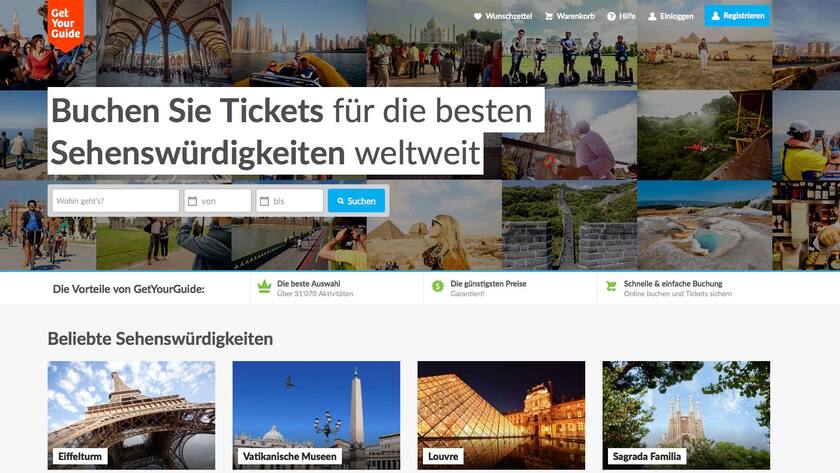Viewport: 840px width, 473px height.
Task: Open the Wunschzettel menu item
Action: coord(503,17)
